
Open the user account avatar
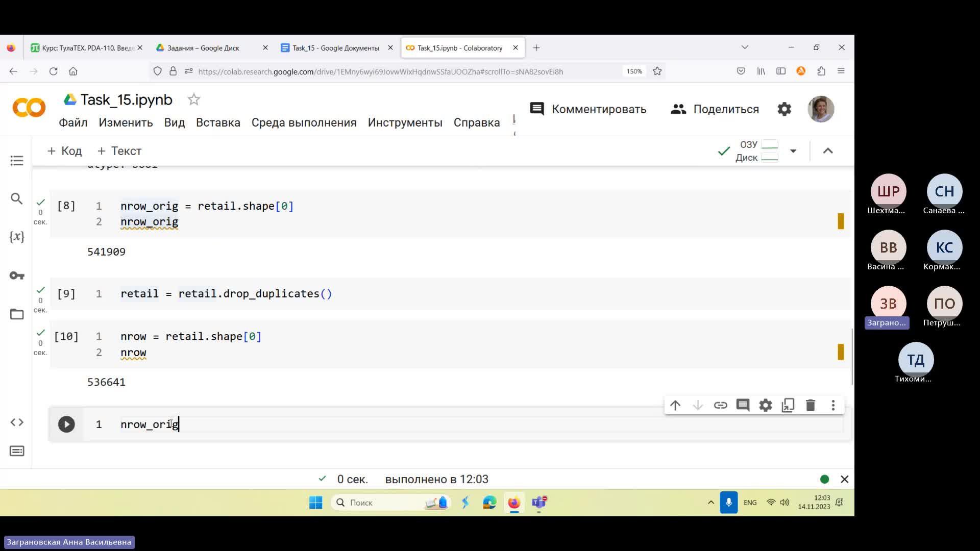point(821,109)
